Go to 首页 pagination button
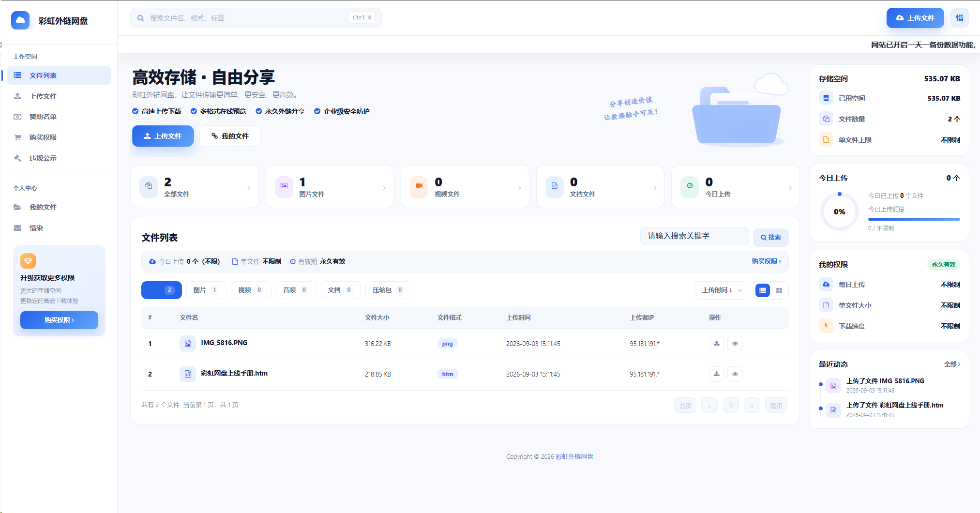 (685, 406)
